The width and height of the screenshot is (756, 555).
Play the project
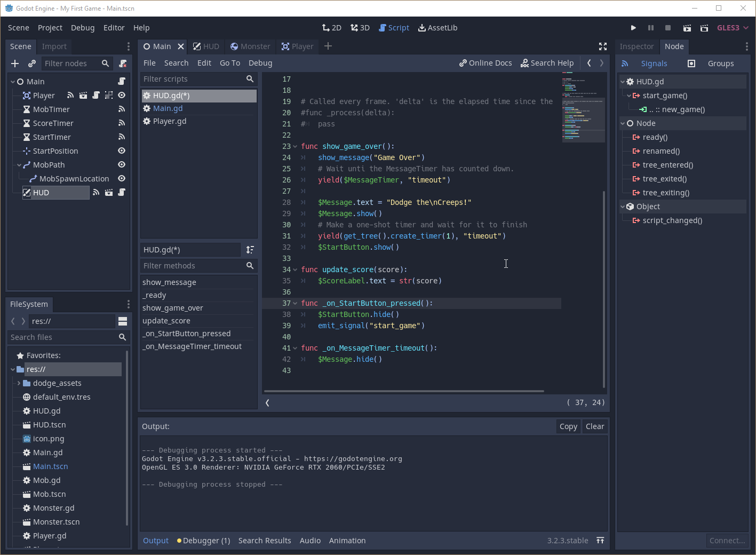click(x=633, y=28)
